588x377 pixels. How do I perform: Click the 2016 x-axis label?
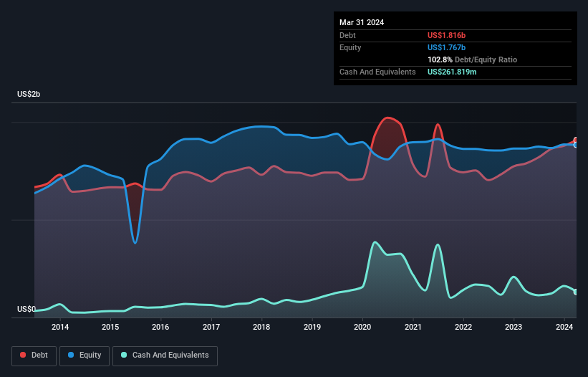tap(160, 327)
